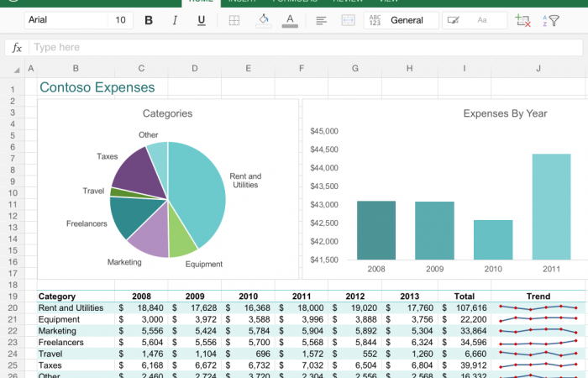Click the fill color paint bucket
Viewport: 588px width, 378px height.
point(263,20)
